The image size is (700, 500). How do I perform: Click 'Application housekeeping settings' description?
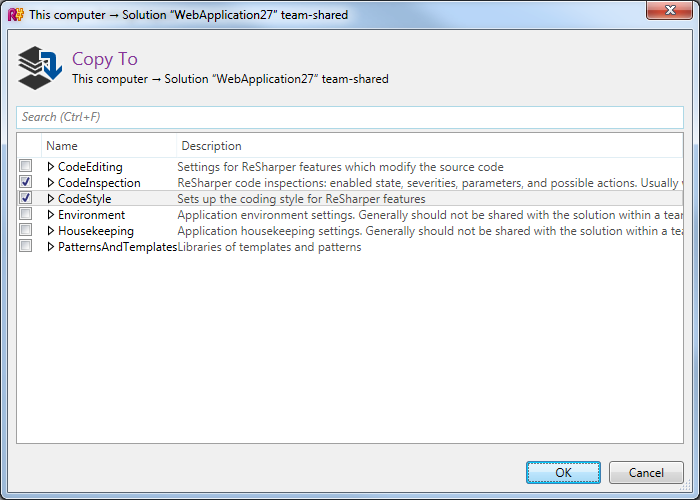[x=430, y=231]
